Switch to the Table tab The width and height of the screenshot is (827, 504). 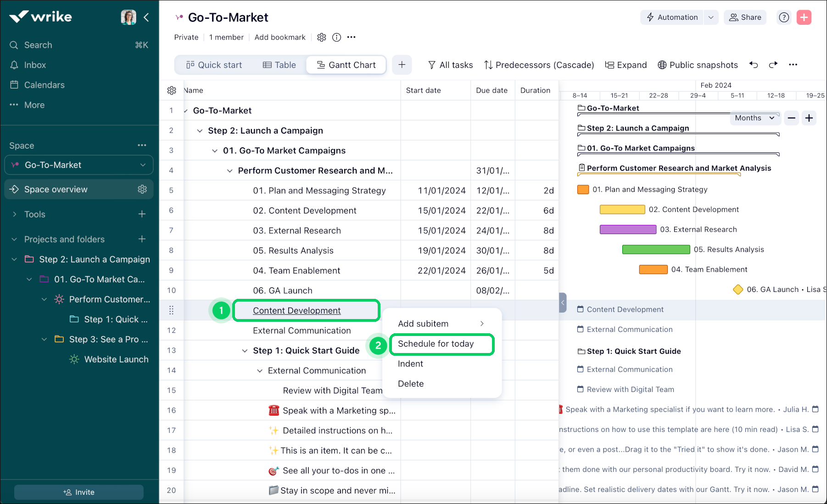coord(279,65)
